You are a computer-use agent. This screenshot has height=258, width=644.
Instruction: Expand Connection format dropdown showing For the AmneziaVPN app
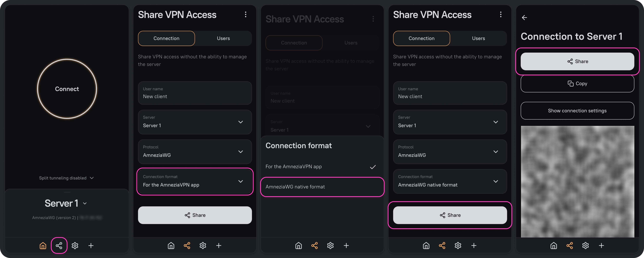[x=195, y=181]
